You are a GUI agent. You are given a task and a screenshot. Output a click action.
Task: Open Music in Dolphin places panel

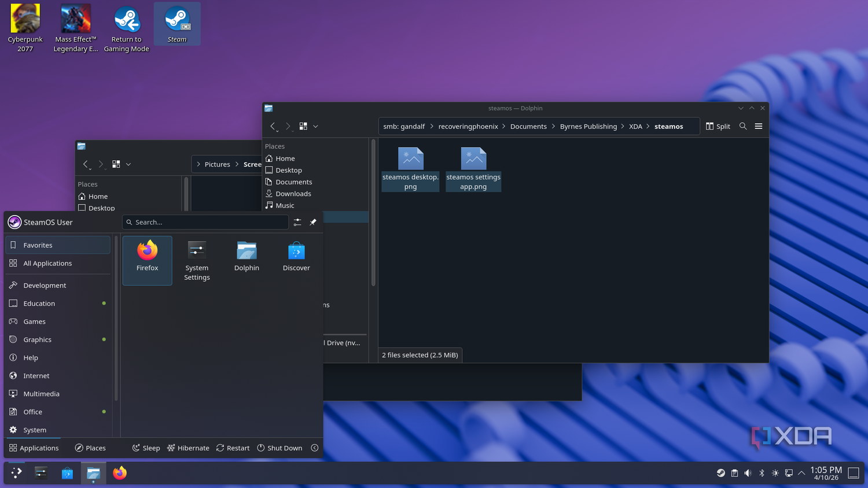tap(315, 205)
